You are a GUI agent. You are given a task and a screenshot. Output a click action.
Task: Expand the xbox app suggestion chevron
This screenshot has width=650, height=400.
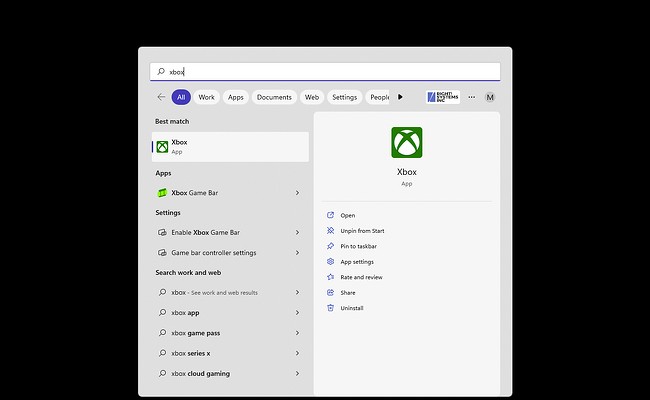tap(297, 313)
